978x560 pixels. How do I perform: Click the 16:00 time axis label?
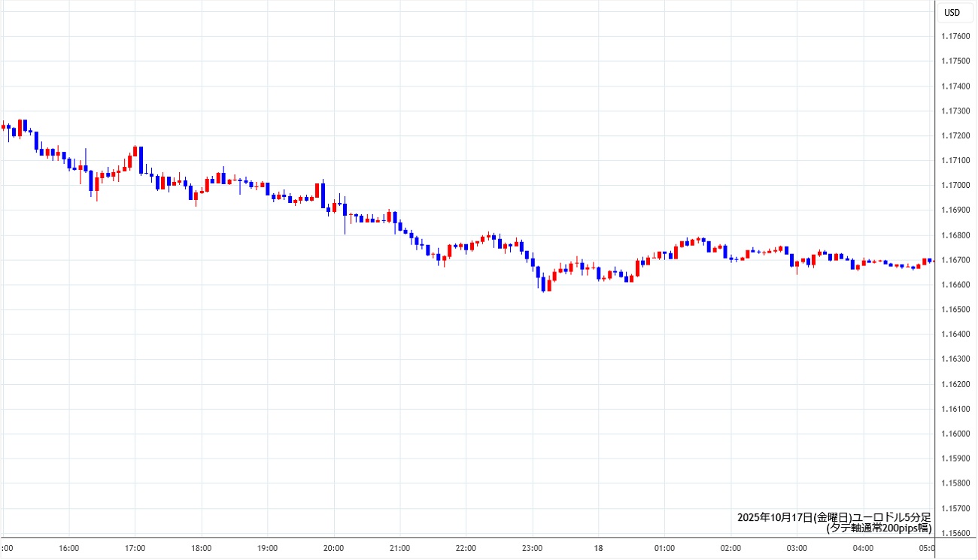coord(68,548)
